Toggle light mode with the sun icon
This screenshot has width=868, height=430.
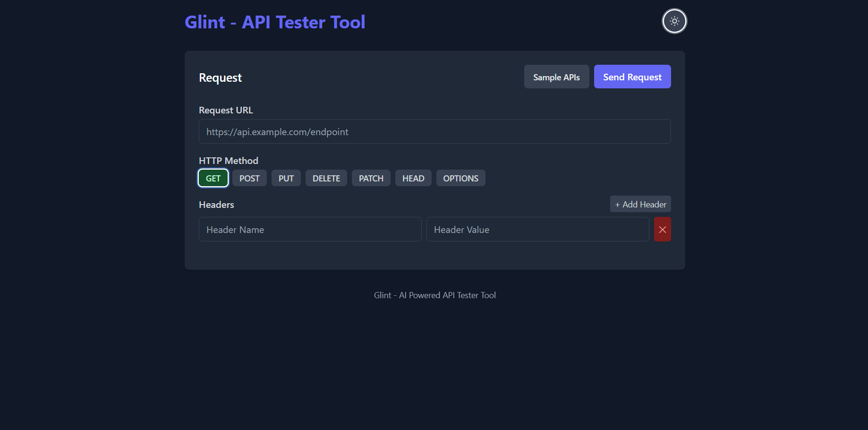click(x=674, y=21)
